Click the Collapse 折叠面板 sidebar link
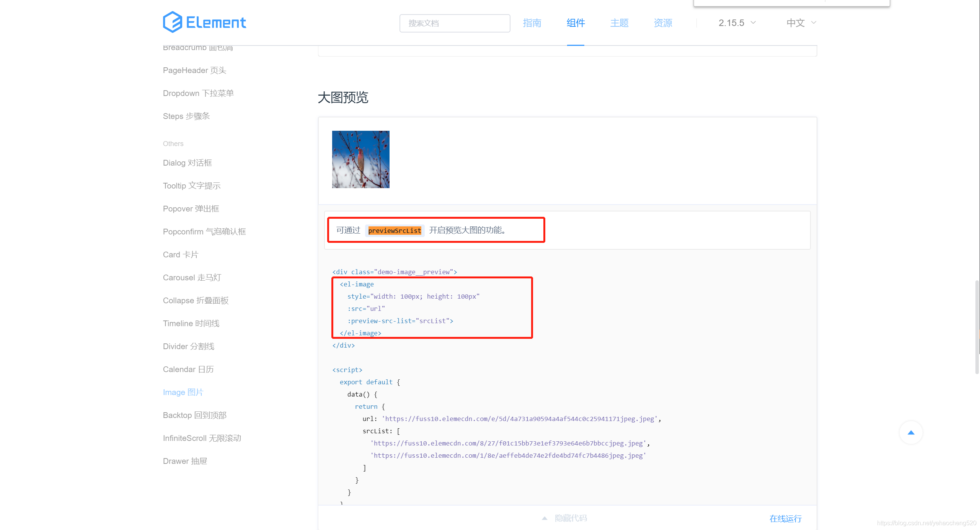Screen dimensions: 980x530 (195, 300)
